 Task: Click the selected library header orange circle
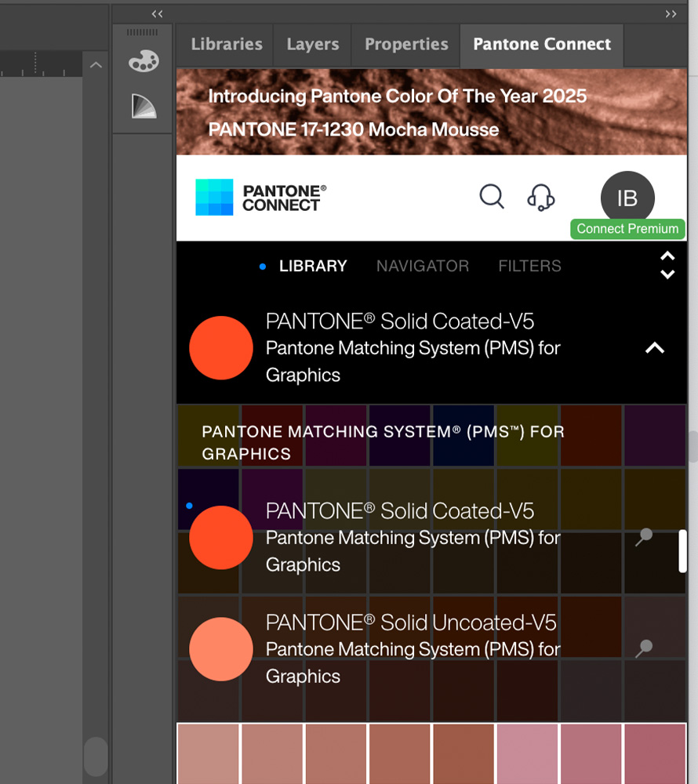click(221, 348)
